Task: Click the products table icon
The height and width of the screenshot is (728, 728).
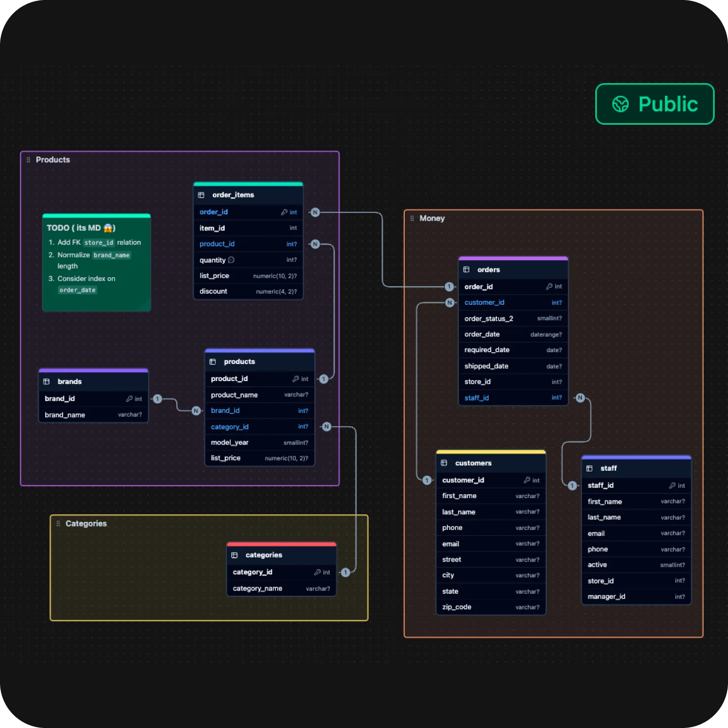Action: [213, 362]
